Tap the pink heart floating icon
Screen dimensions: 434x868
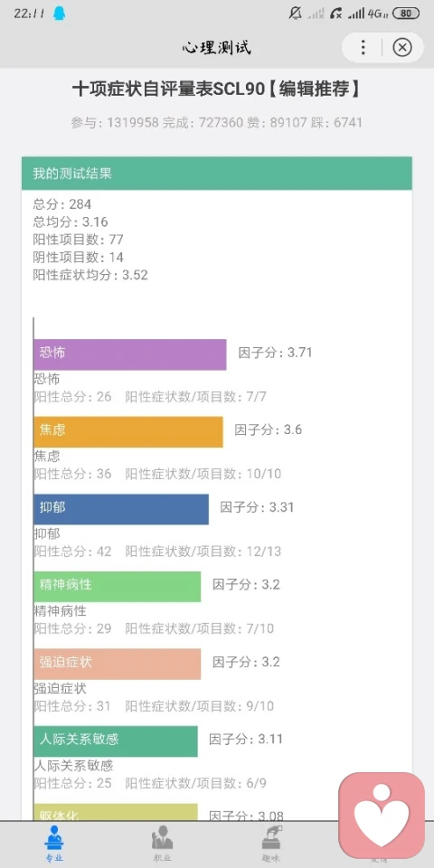pos(382,815)
